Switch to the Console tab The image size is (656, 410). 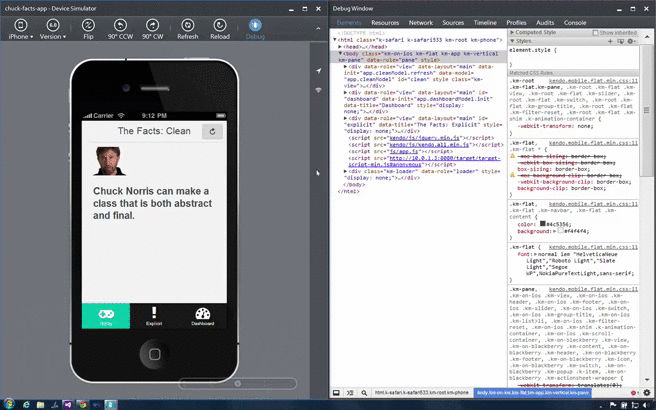coord(575,23)
